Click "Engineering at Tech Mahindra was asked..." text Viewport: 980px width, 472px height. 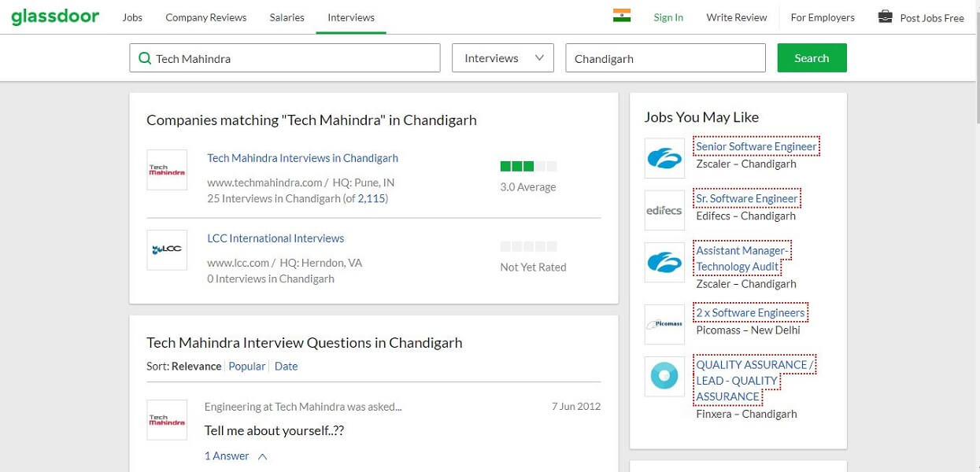[x=303, y=407]
